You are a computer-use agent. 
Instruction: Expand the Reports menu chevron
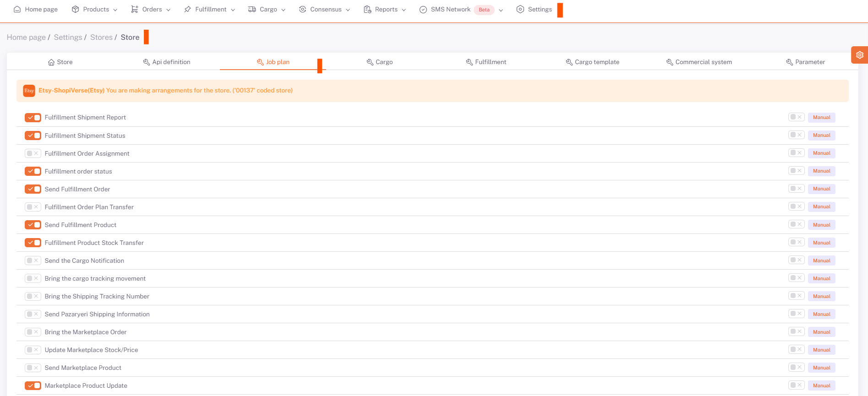pyautogui.click(x=404, y=10)
